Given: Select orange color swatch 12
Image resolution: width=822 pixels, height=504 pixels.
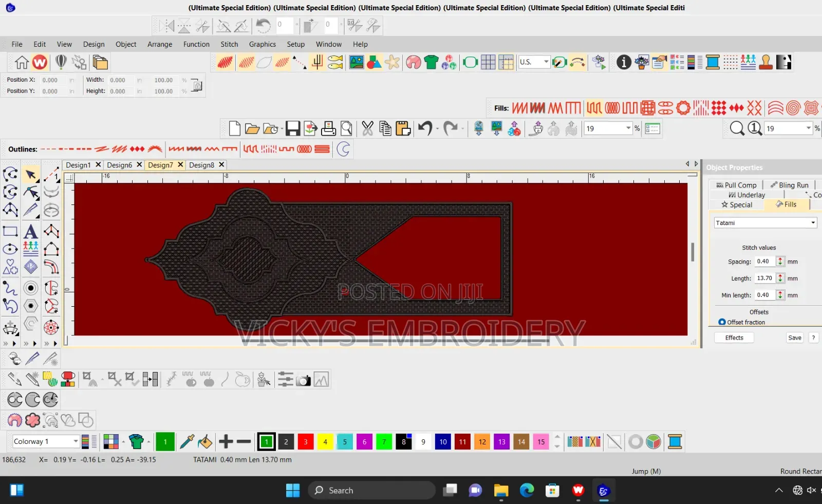Looking at the screenshot, I should tap(482, 441).
